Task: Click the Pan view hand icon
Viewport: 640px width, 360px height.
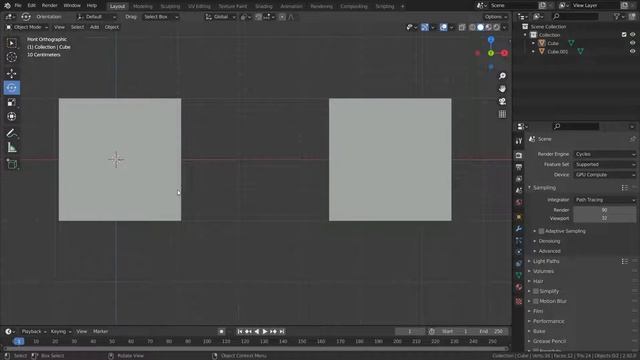Action: click(502, 89)
